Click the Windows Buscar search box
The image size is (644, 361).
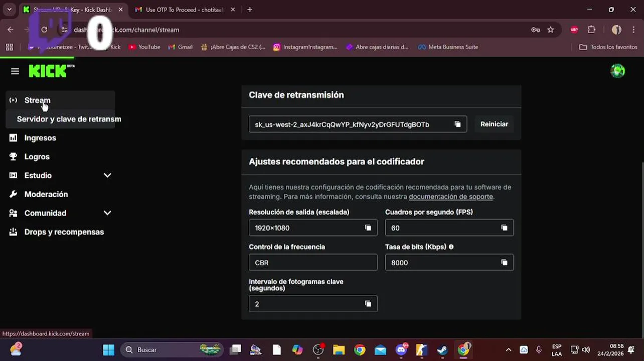173,349
